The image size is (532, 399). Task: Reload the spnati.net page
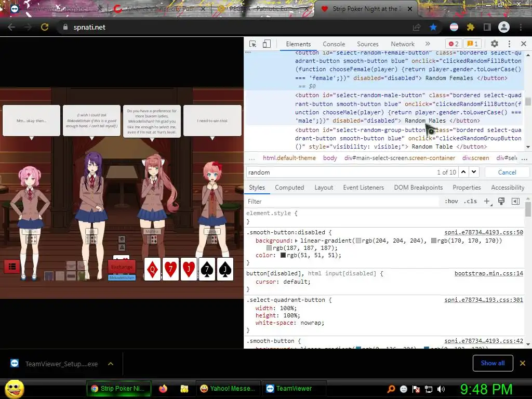point(45,27)
